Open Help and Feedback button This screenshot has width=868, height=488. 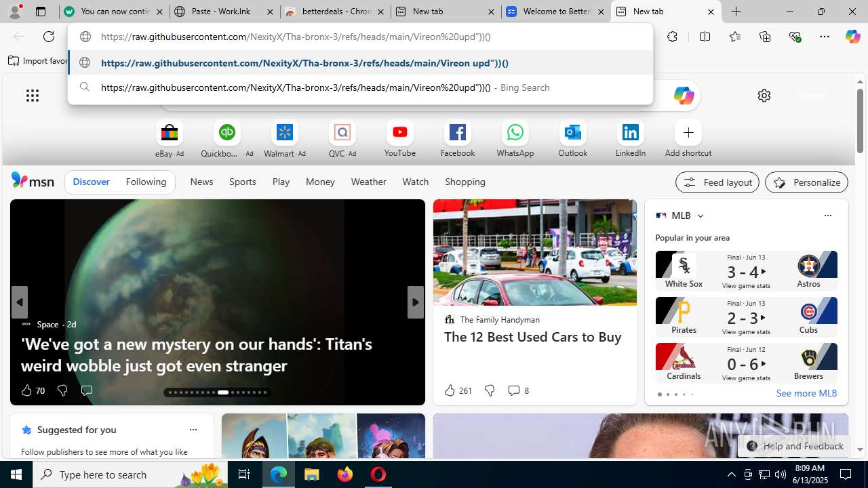tap(794, 446)
